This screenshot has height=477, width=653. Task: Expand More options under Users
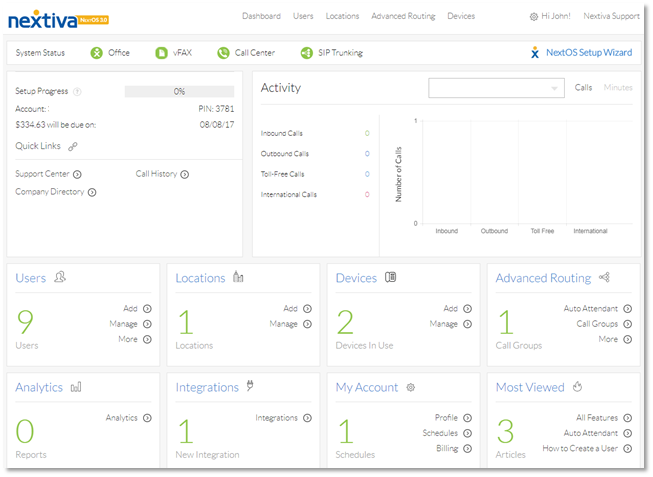(134, 339)
